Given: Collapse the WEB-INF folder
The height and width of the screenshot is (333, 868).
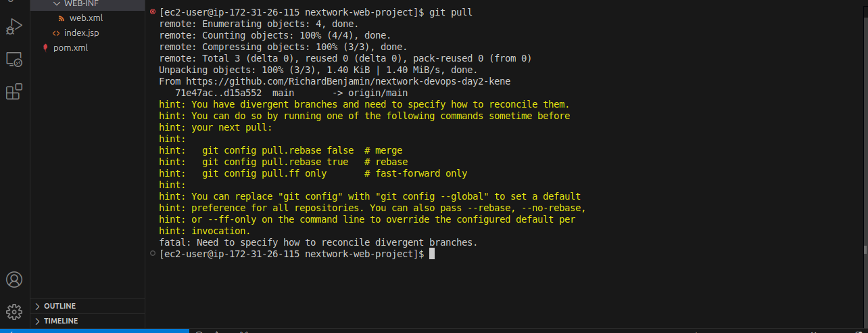Looking at the screenshot, I should pyautogui.click(x=57, y=3).
